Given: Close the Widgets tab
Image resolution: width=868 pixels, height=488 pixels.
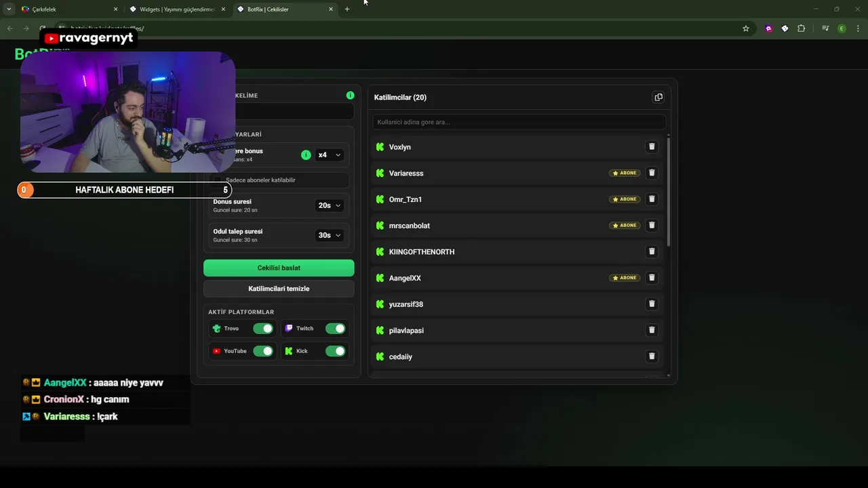Looking at the screenshot, I should pyautogui.click(x=223, y=9).
